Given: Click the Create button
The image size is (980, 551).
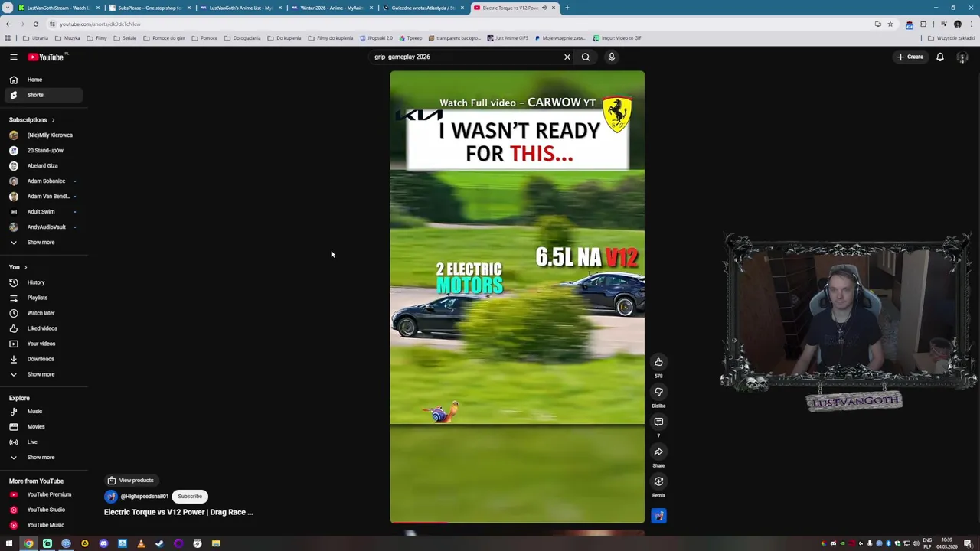Looking at the screenshot, I should point(910,57).
